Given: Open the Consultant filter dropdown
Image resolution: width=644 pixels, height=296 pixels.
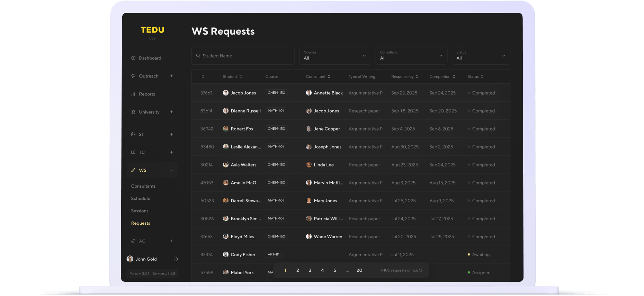Looking at the screenshot, I should click(x=411, y=56).
